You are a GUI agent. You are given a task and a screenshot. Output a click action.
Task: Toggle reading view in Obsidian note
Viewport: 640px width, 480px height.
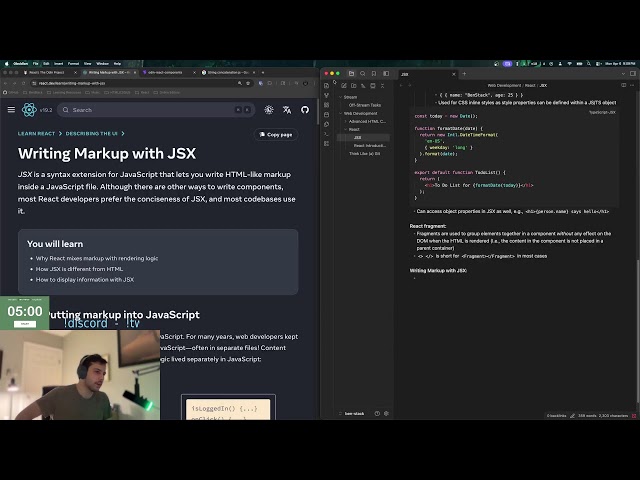pos(623,85)
